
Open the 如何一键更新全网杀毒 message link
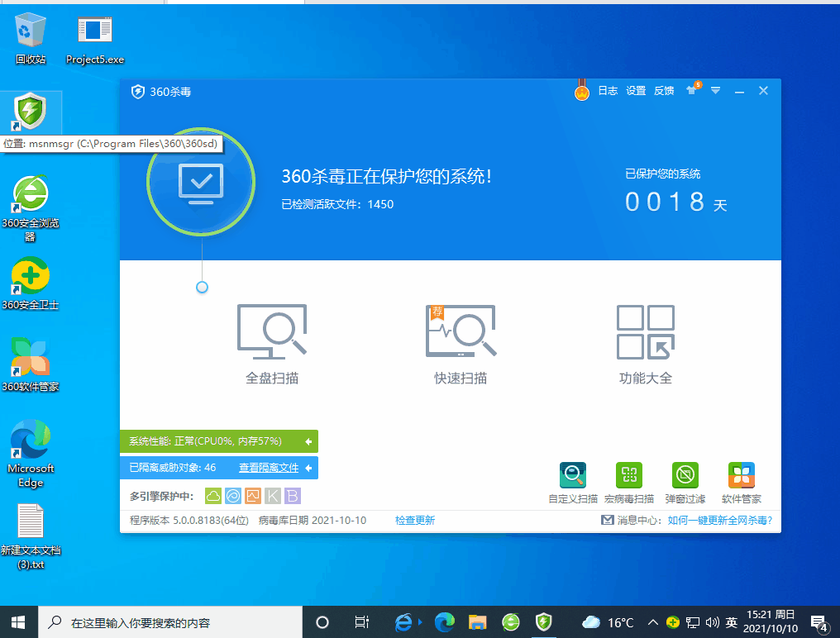[720, 520]
